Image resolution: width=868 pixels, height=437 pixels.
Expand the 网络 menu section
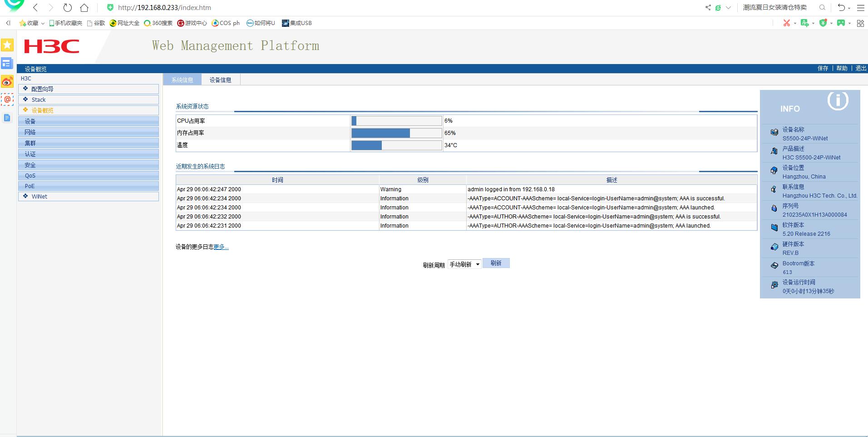(89, 132)
